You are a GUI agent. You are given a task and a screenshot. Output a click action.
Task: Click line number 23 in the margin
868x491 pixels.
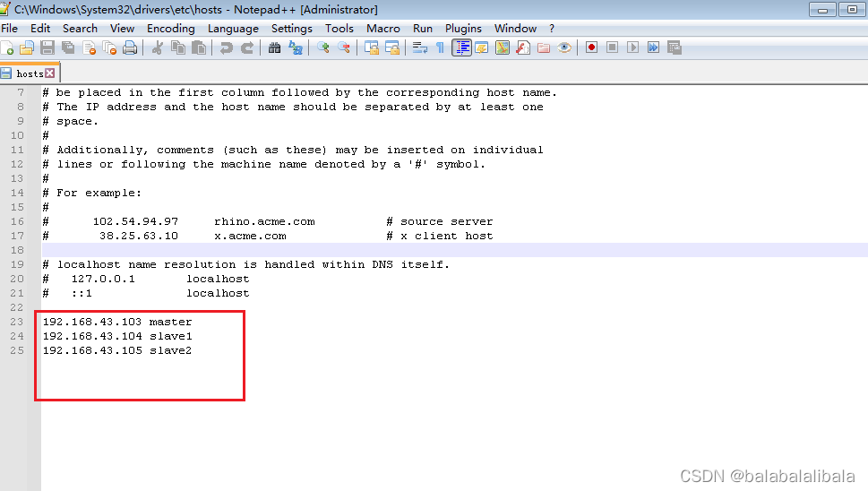17,322
